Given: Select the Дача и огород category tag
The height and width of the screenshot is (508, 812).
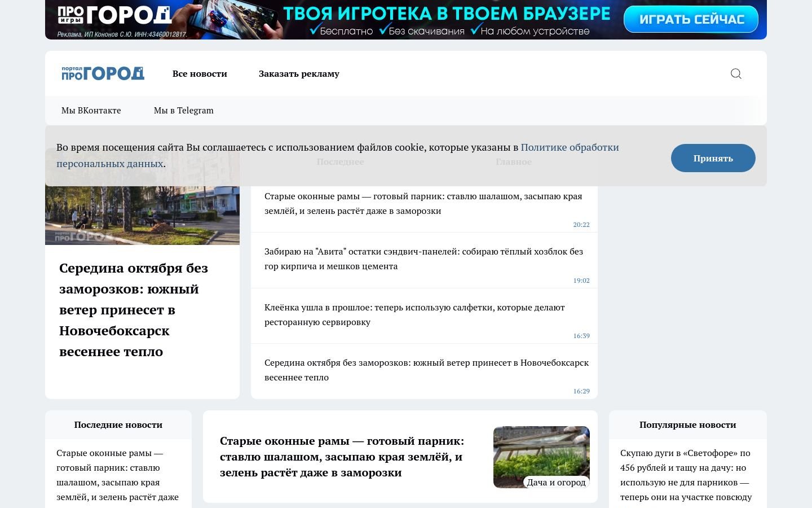Looking at the screenshot, I should pyautogui.click(x=557, y=482).
